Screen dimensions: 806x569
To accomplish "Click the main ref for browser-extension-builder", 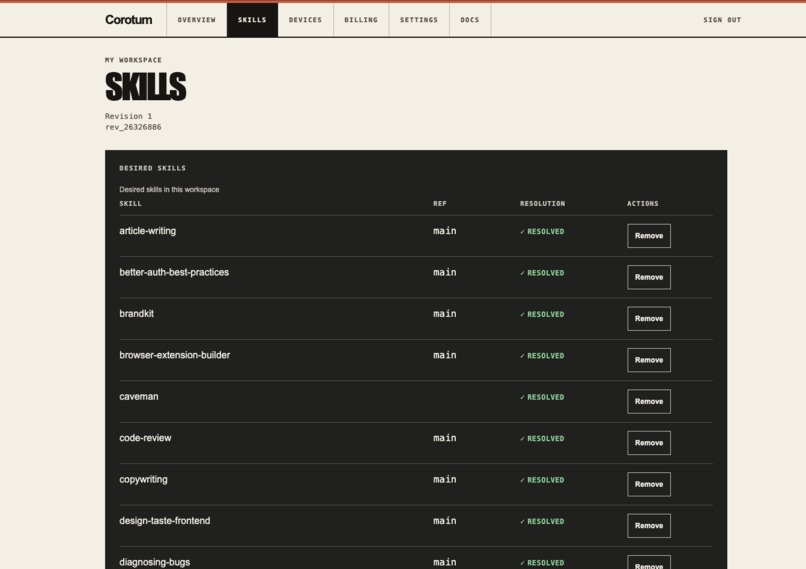I will coord(445,355).
